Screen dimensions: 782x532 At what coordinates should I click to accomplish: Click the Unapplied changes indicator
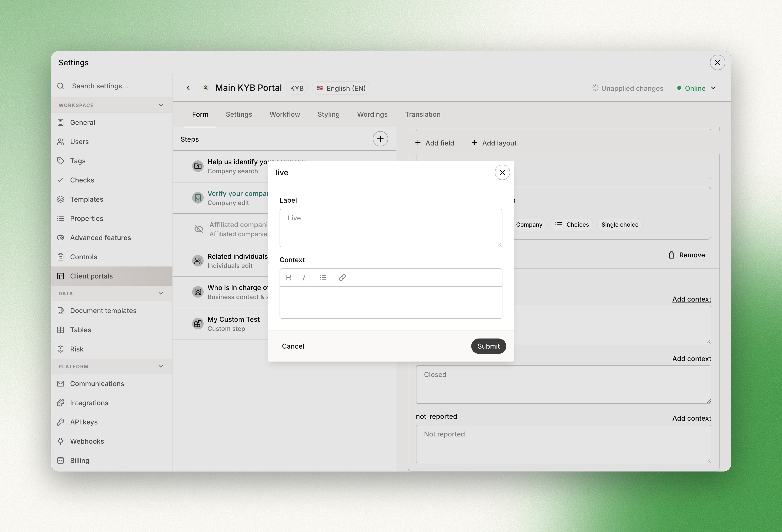pyautogui.click(x=628, y=88)
